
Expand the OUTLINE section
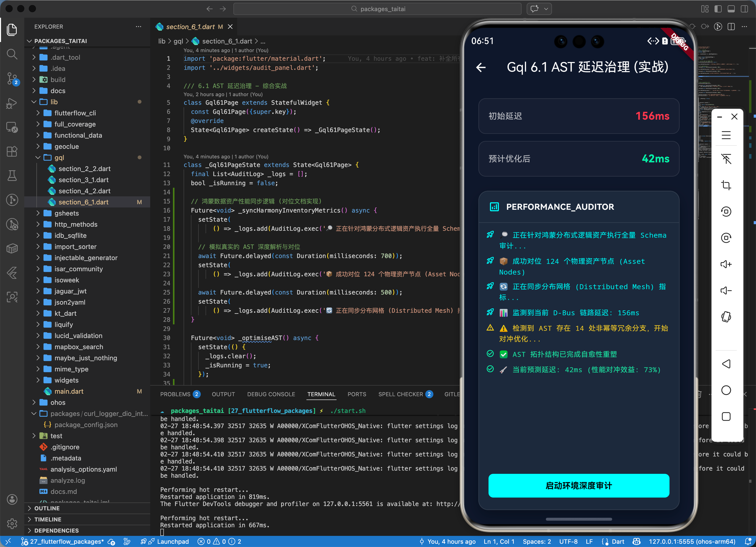point(47,508)
